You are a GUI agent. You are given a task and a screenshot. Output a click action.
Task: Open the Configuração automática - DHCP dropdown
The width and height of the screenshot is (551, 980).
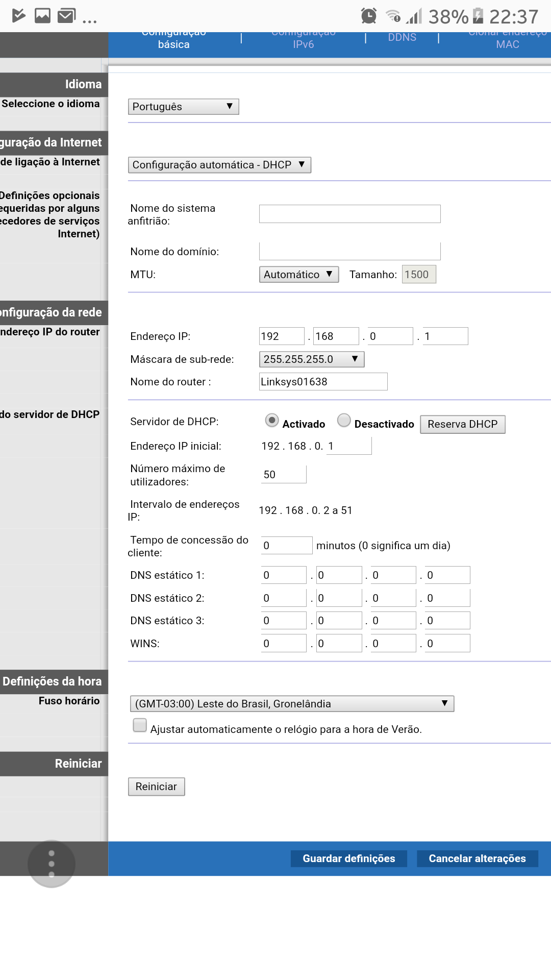(219, 165)
